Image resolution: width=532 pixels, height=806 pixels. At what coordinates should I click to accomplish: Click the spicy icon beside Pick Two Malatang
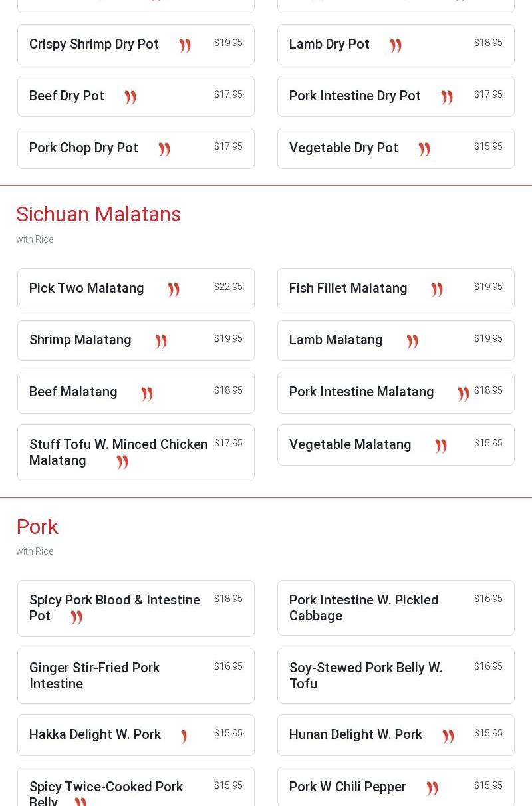174,289
